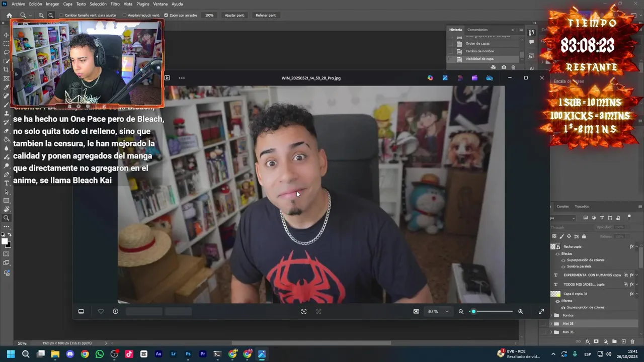Click the zoom-in icon in photo viewer

521,312
